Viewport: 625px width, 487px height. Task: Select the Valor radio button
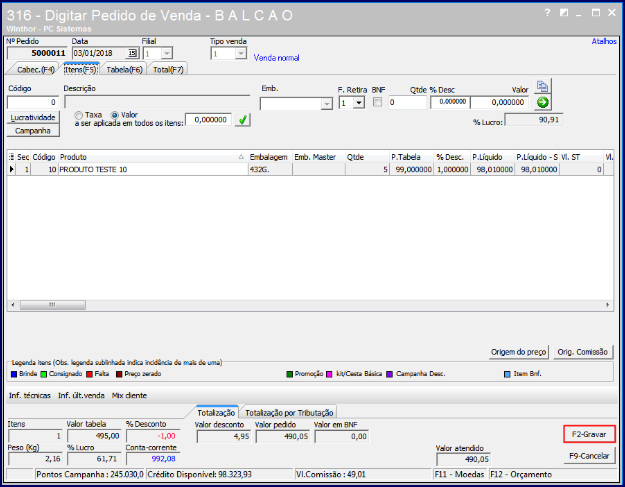click(x=115, y=115)
